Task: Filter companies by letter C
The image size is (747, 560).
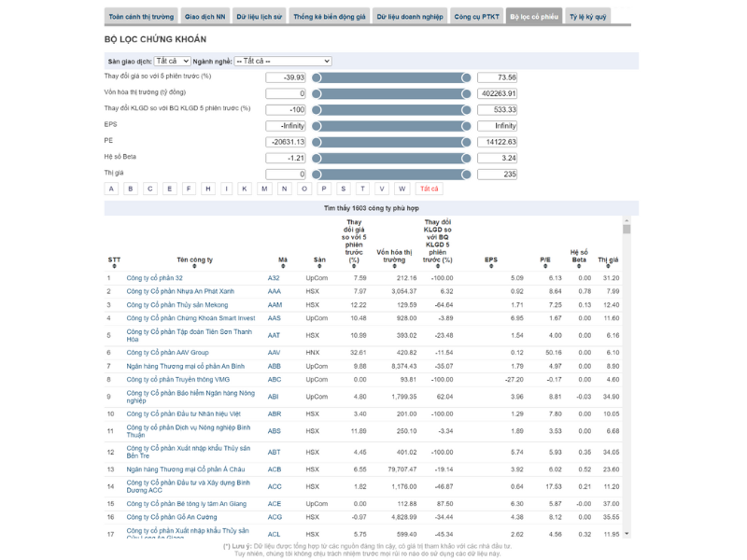Action: click(x=150, y=189)
